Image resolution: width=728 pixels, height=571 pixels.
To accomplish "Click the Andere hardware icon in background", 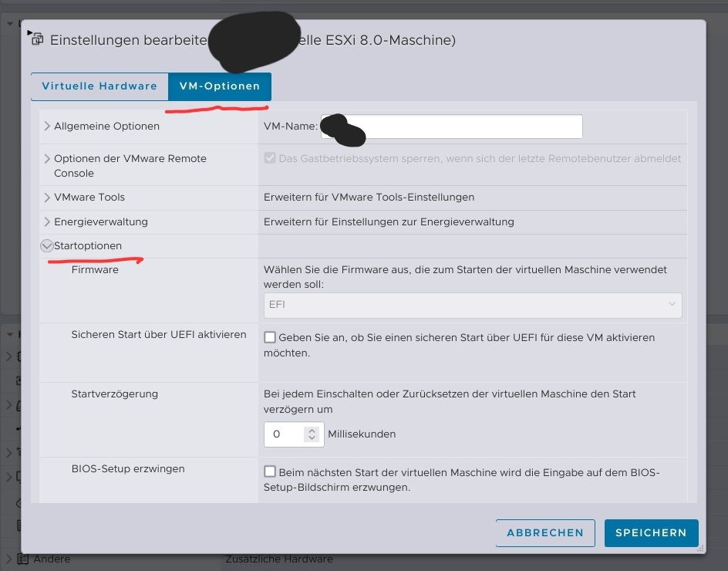I will click(23, 559).
